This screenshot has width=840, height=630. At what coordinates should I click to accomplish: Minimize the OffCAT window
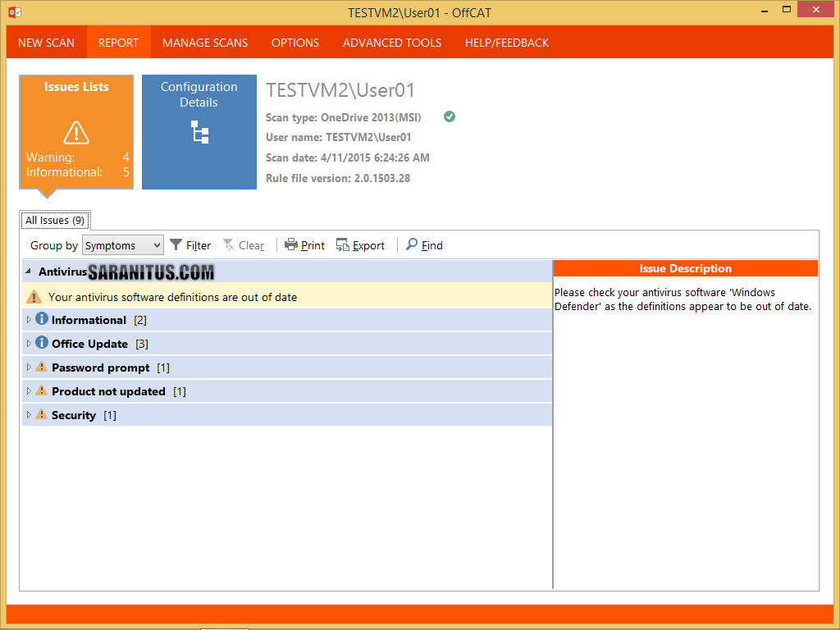[765, 10]
